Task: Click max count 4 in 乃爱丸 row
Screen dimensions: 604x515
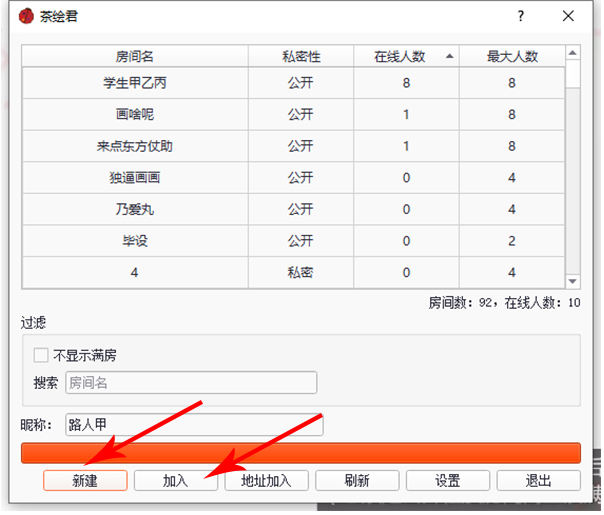Action: tap(512, 209)
